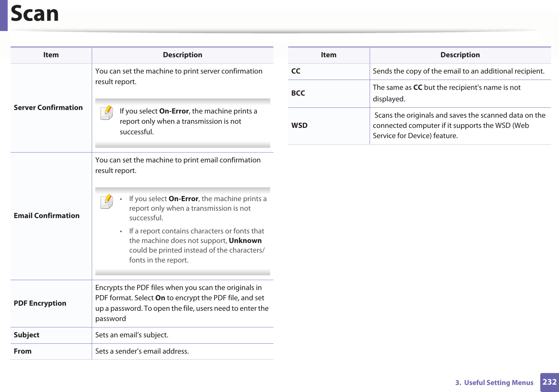Image resolution: width=559 pixels, height=392 pixels.
Task: Click the note icon in Server Confirmation row
Action: pos(107,113)
